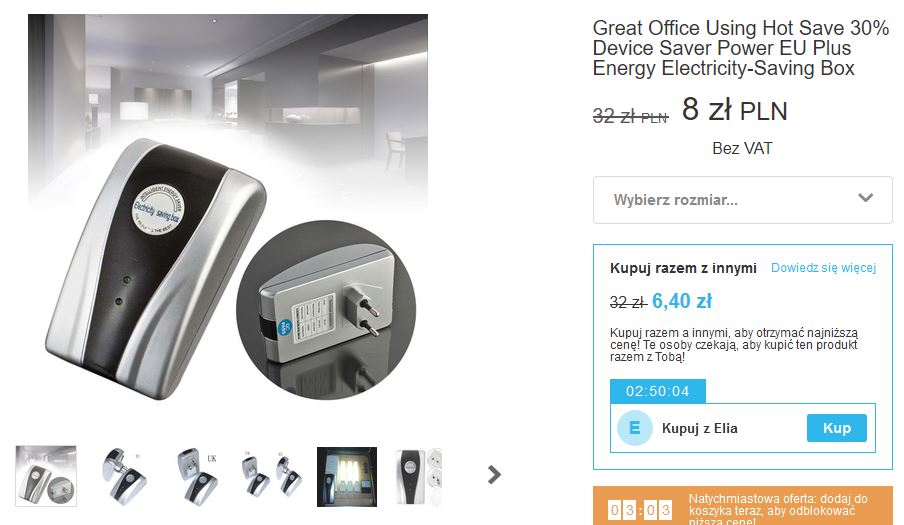Click the 6,40 zł group price
The image size is (904, 525).
[x=681, y=301]
